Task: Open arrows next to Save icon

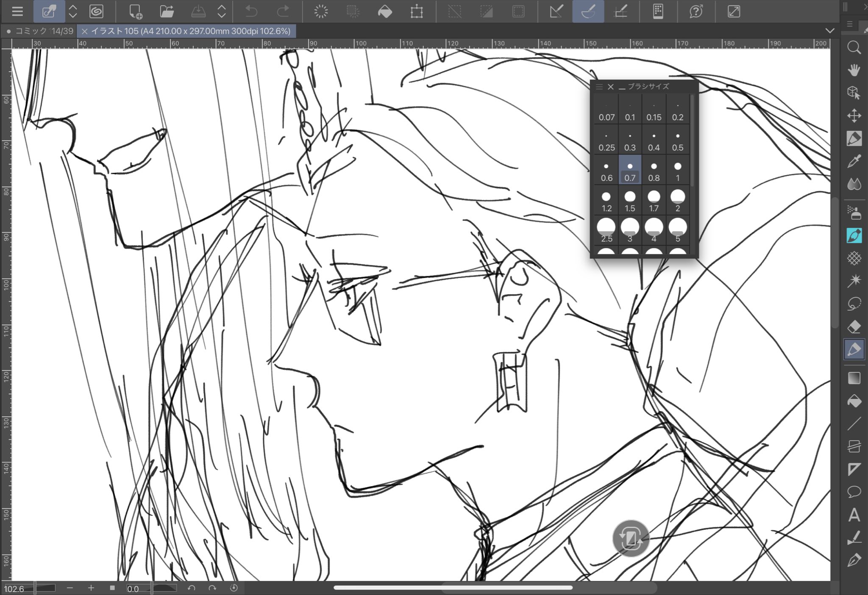Action: [x=221, y=11]
